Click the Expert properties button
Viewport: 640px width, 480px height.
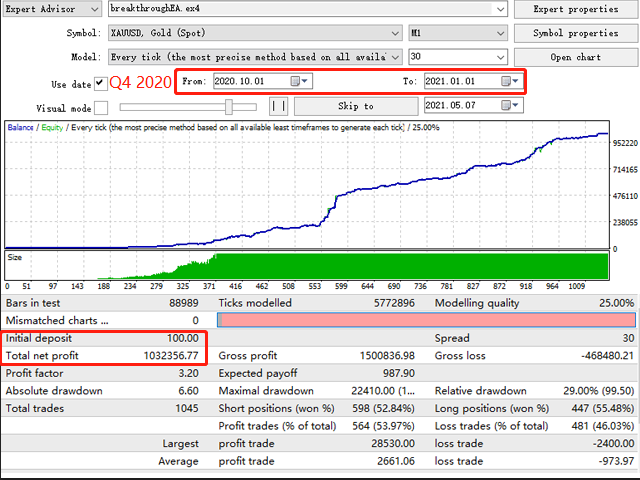point(576,9)
